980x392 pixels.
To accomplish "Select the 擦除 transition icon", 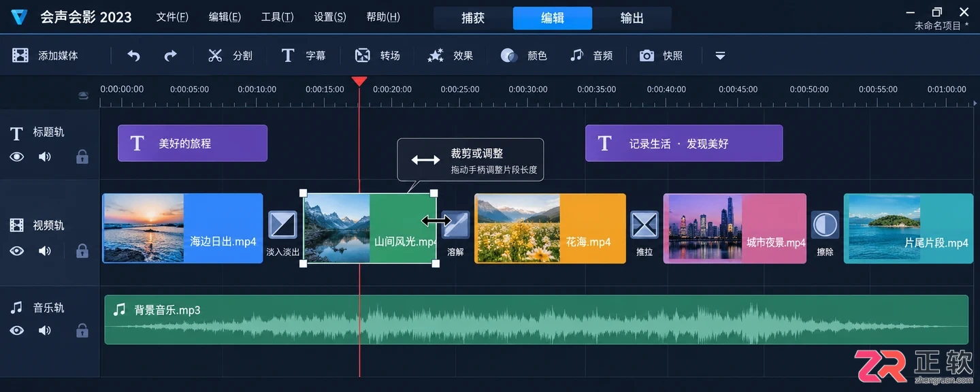I will click(x=825, y=225).
